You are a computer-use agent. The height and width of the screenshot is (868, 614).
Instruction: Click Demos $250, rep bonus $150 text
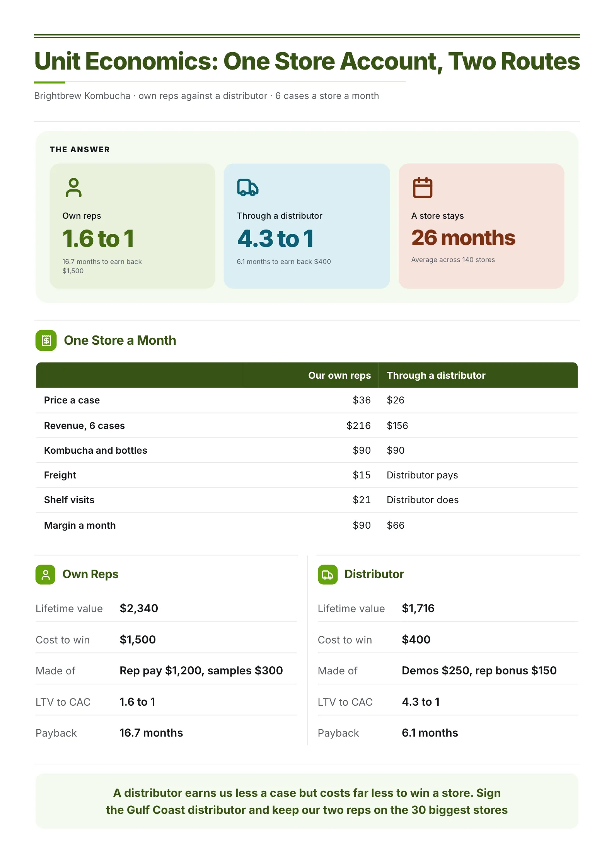[479, 671]
